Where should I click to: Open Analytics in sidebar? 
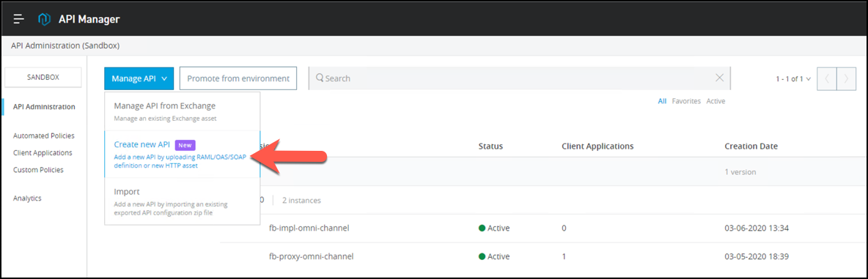[27, 198]
